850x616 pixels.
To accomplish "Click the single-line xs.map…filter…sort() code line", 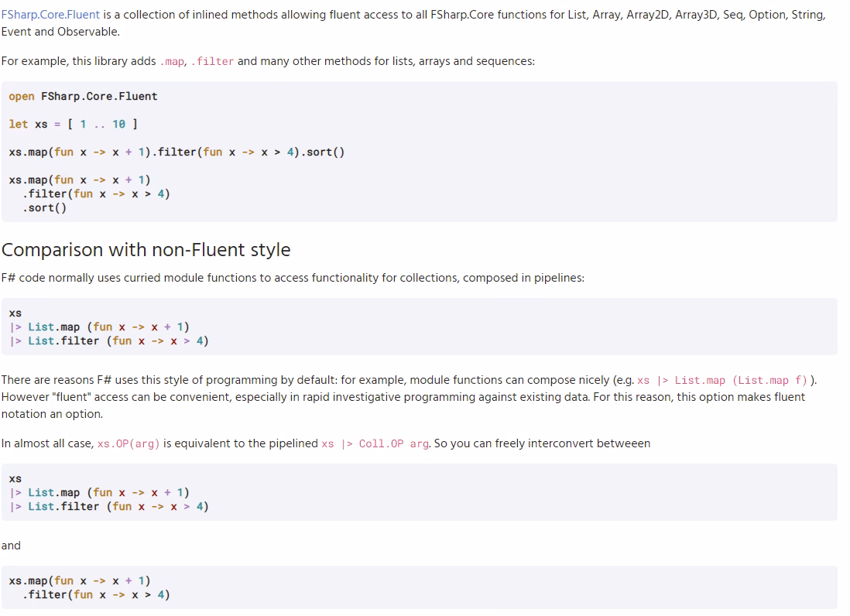I will tap(177, 152).
